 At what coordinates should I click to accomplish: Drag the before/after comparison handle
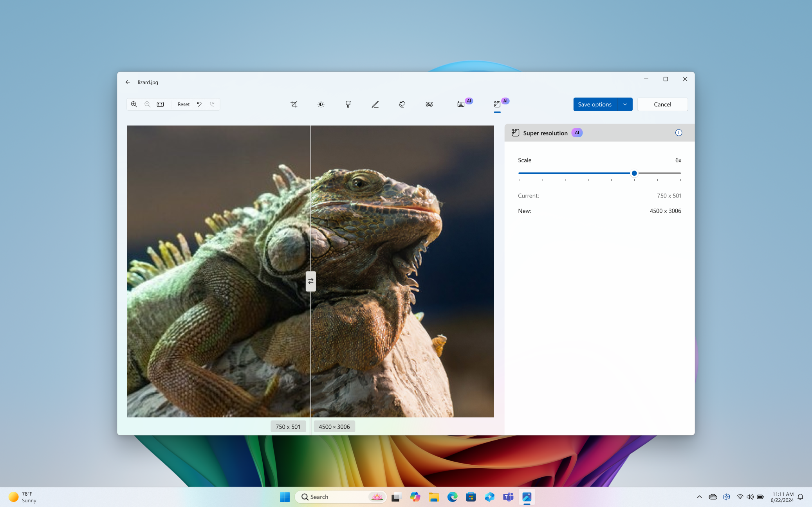pos(310,281)
